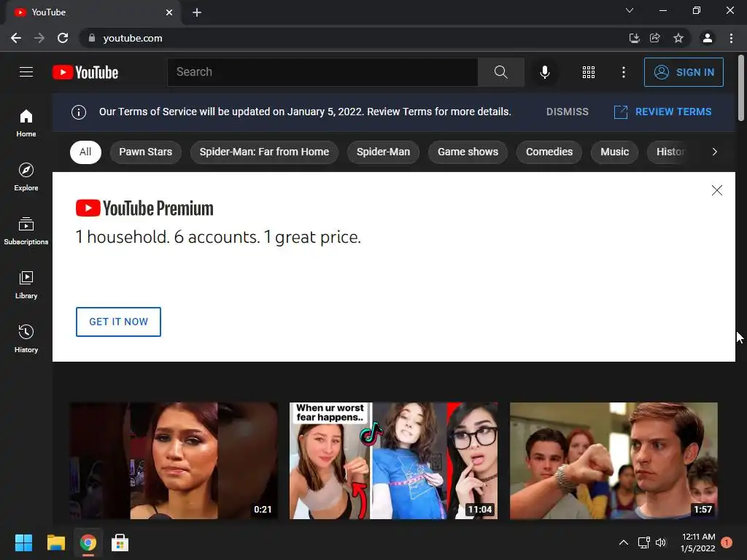Select the Spider-Man chip
Screen dimensions: 747x560
coord(383,152)
